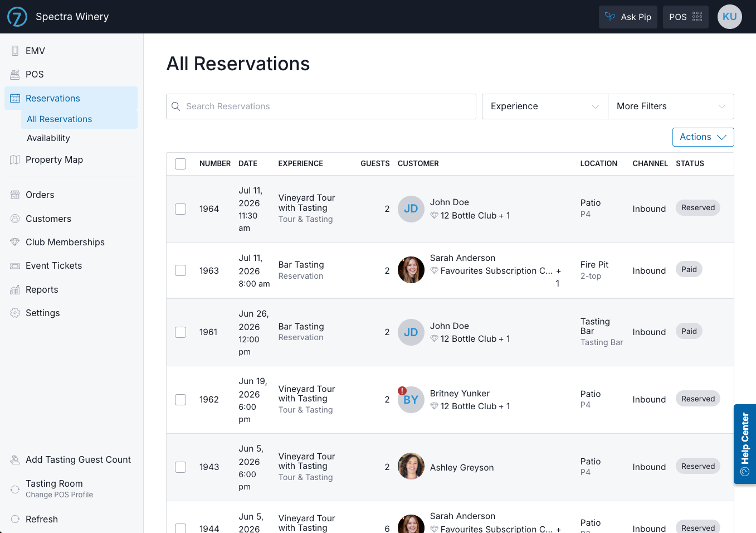
Task: Check the box for reservation 1963
Action: (181, 270)
